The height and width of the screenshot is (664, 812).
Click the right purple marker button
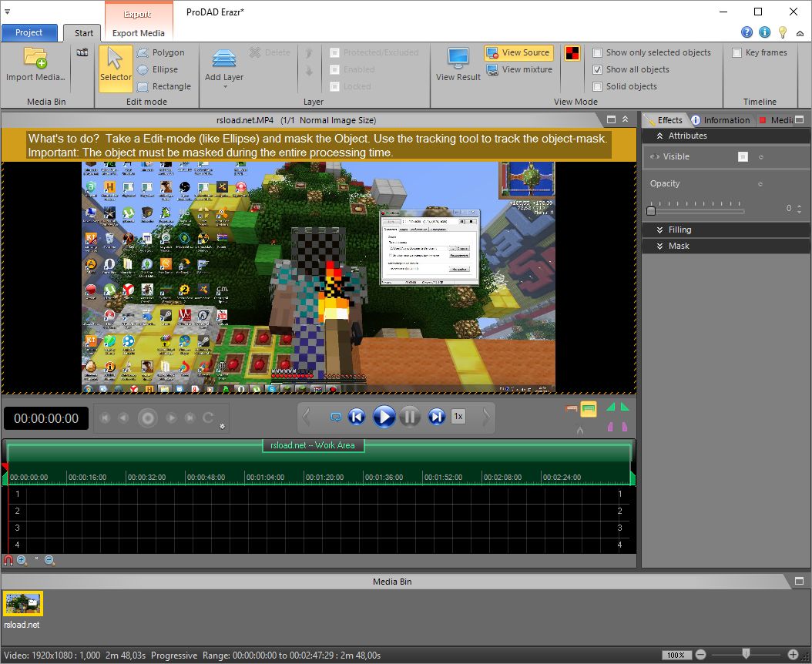click(x=625, y=426)
